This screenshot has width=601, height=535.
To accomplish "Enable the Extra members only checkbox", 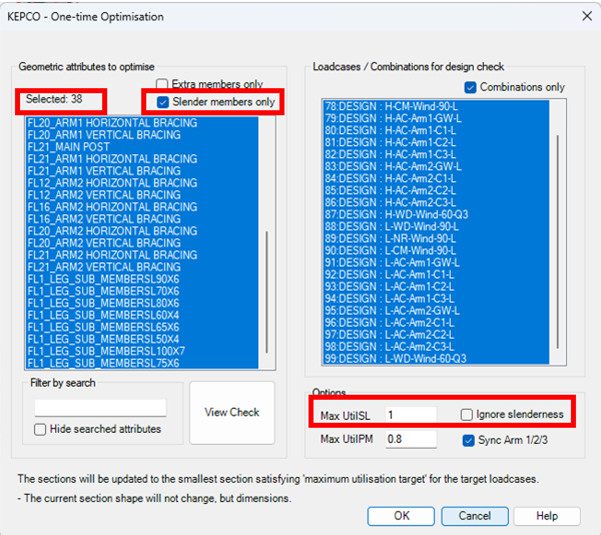I will pyautogui.click(x=164, y=85).
